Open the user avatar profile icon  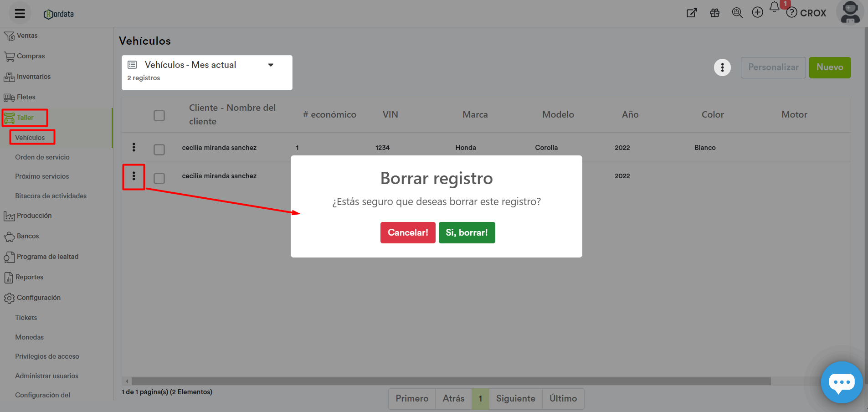[x=850, y=12]
